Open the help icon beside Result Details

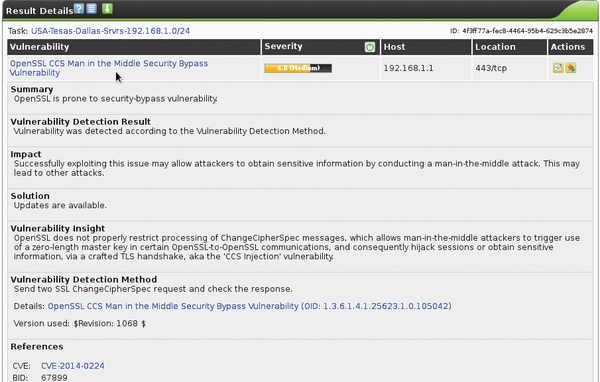click(x=79, y=9)
